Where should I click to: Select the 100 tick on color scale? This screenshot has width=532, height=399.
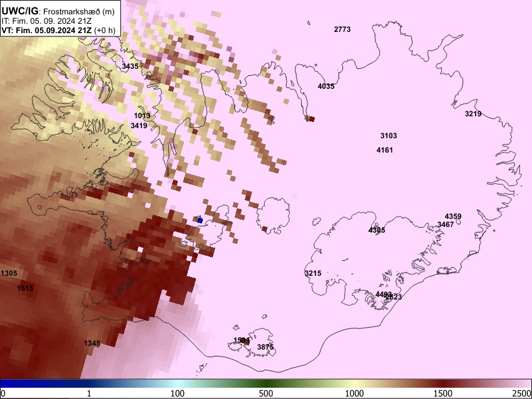pyautogui.click(x=178, y=393)
